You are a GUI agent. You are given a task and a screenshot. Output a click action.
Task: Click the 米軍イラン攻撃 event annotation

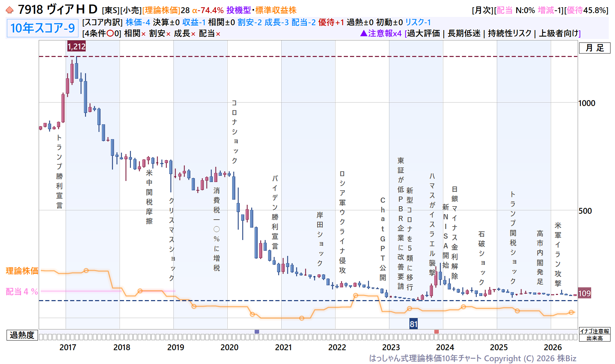[558, 254]
